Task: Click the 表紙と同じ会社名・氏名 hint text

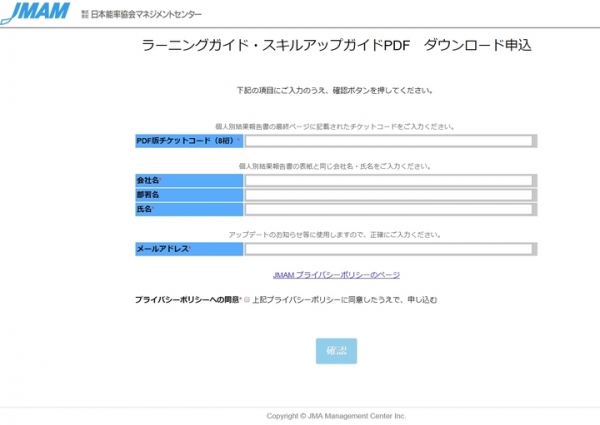Action: [x=335, y=166]
